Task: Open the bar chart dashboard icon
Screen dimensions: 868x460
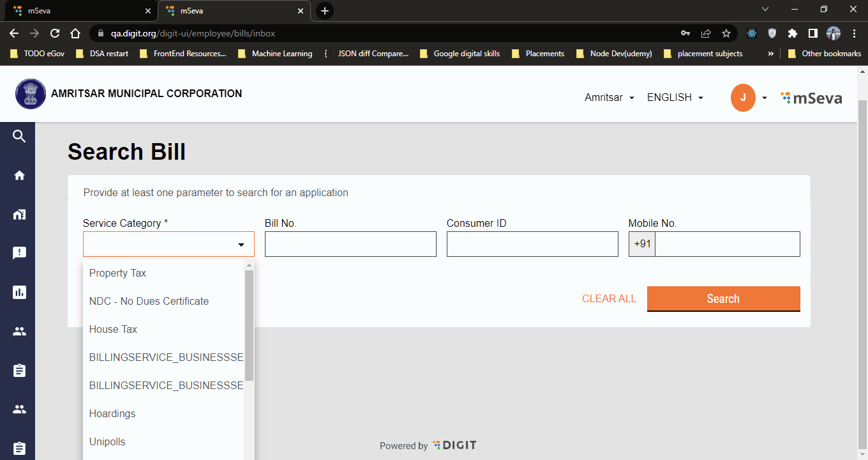Action: [19, 293]
